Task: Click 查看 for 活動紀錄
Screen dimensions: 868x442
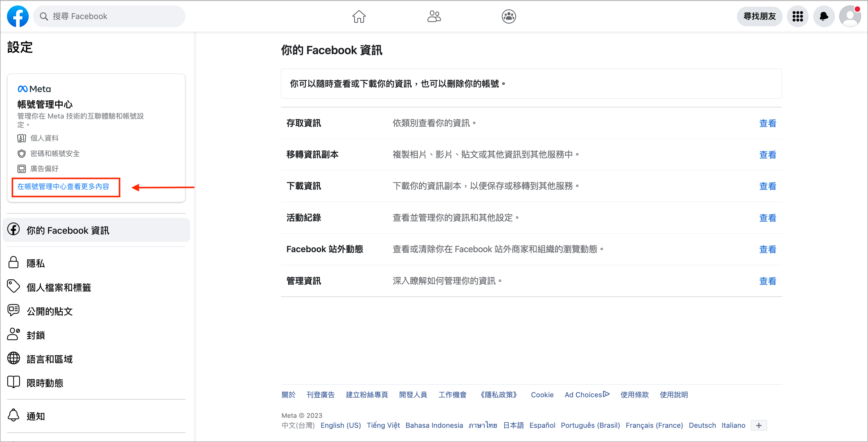Action: pos(768,218)
